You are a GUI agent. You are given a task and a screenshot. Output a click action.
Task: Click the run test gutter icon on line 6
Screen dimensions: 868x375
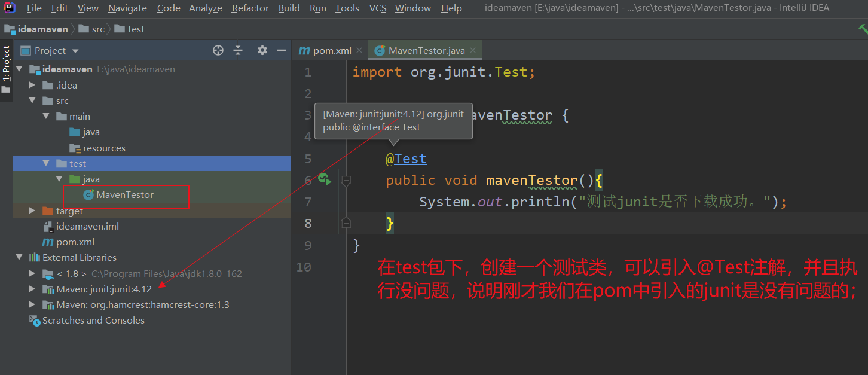click(x=325, y=179)
